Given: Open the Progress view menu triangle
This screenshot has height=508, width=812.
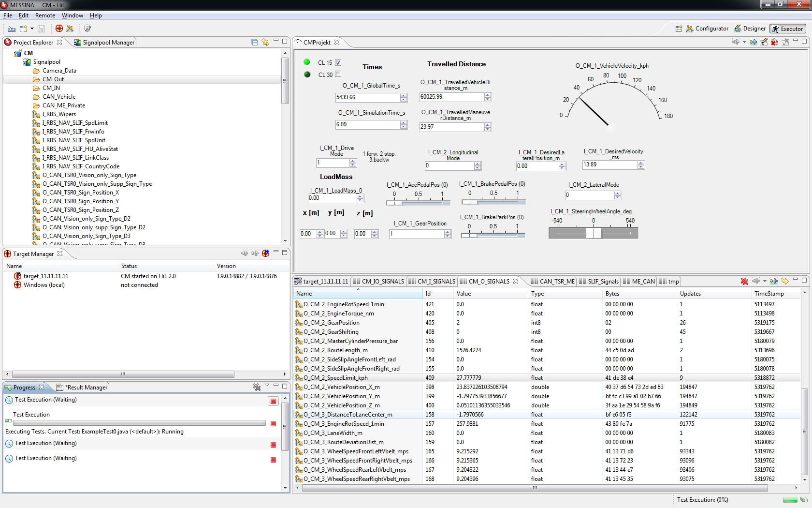Looking at the screenshot, I should point(267,386).
